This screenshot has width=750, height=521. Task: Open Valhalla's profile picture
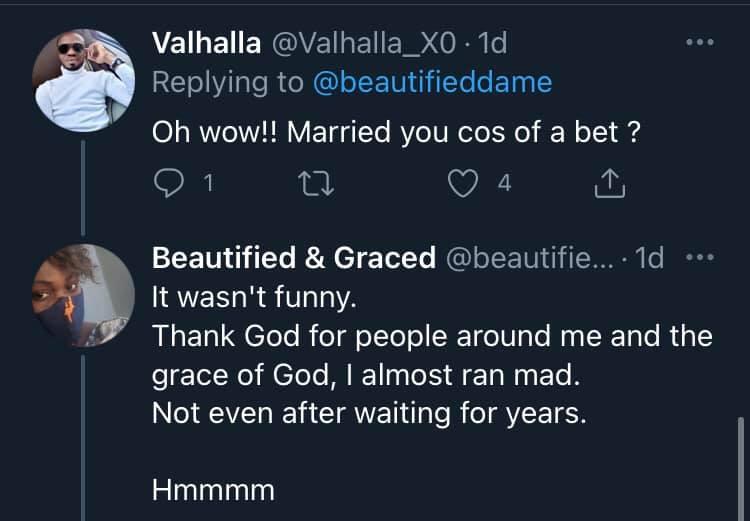[x=84, y=80]
